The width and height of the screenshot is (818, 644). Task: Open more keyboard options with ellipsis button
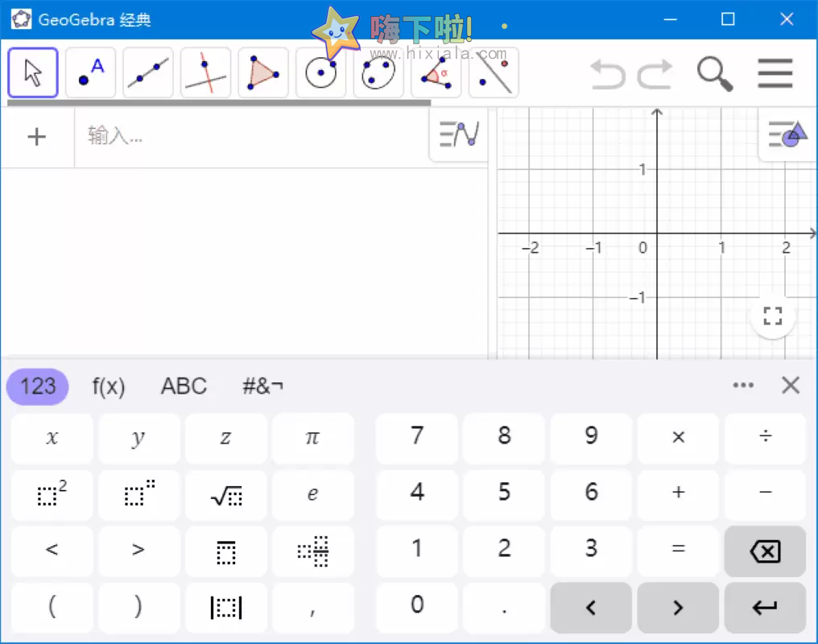(x=742, y=386)
